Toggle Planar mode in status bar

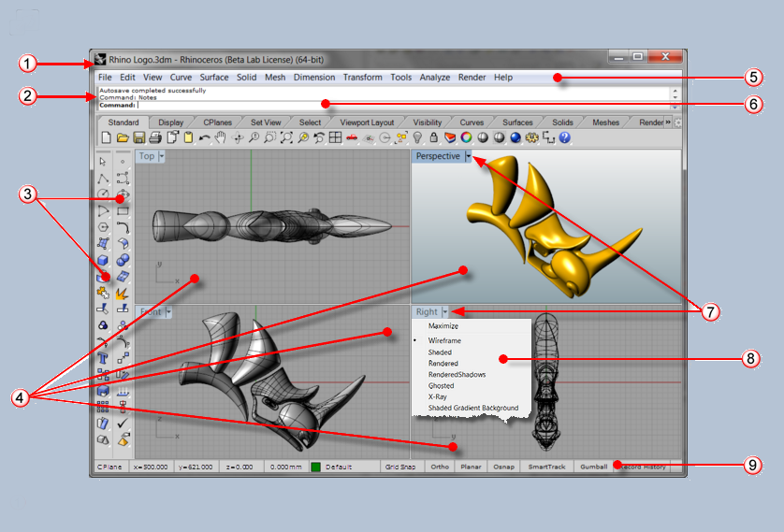(471, 467)
